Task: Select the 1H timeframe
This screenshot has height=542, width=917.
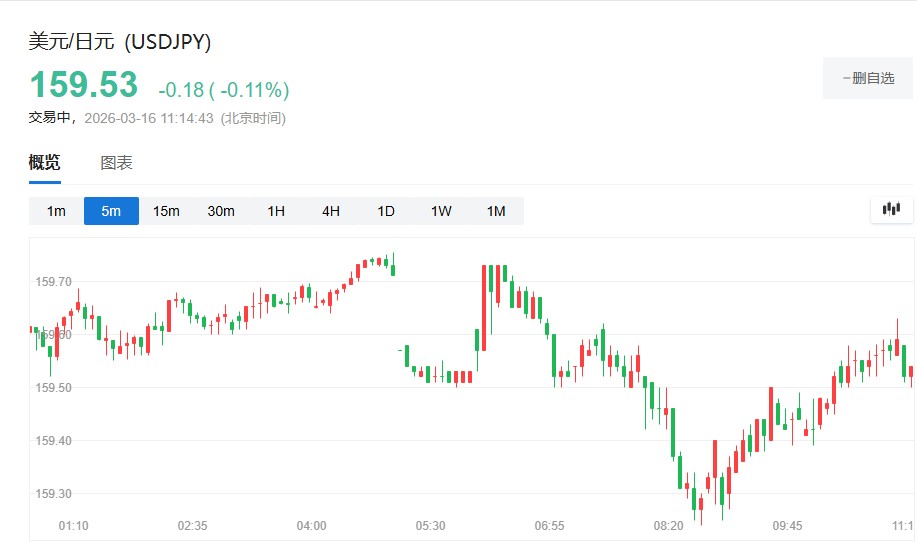Action: (x=276, y=211)
